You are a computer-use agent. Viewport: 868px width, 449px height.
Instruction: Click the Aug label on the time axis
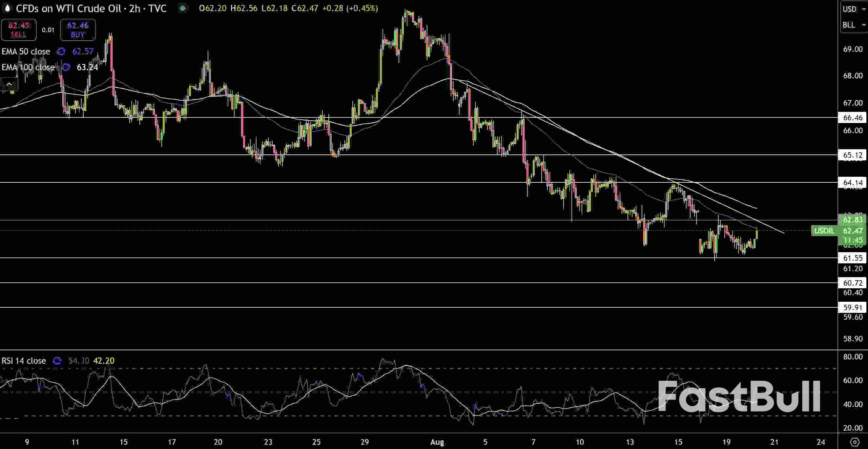pos(437,442)
